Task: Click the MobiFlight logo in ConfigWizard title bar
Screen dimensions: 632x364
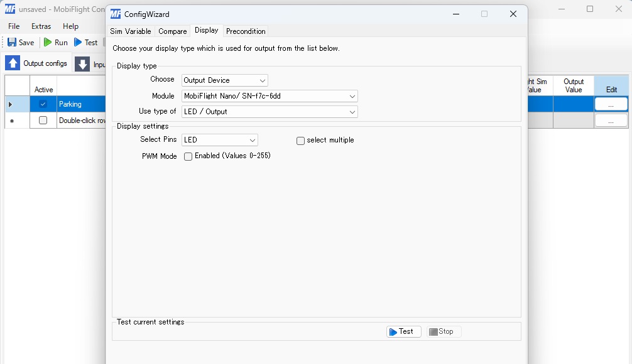Action: point(116,14)
